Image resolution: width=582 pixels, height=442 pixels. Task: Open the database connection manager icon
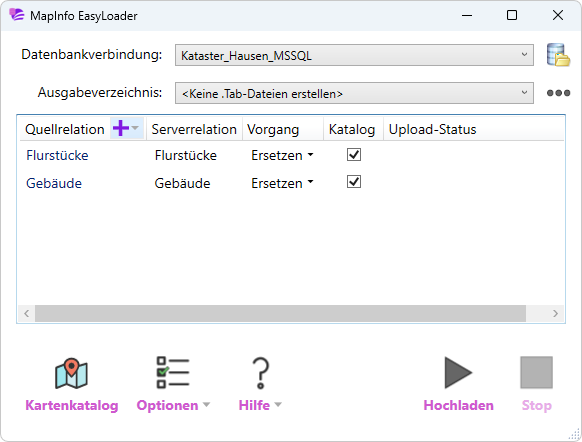[x=558, y=55]
